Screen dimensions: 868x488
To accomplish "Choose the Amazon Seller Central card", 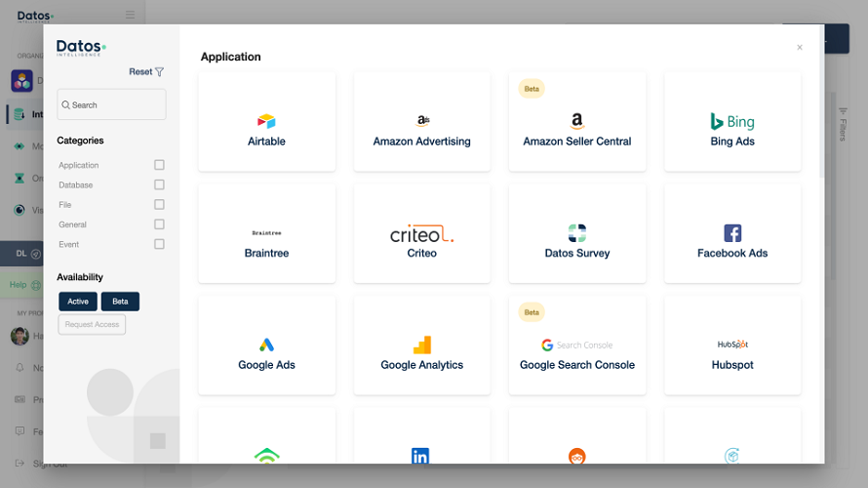I will click(576, 121).
